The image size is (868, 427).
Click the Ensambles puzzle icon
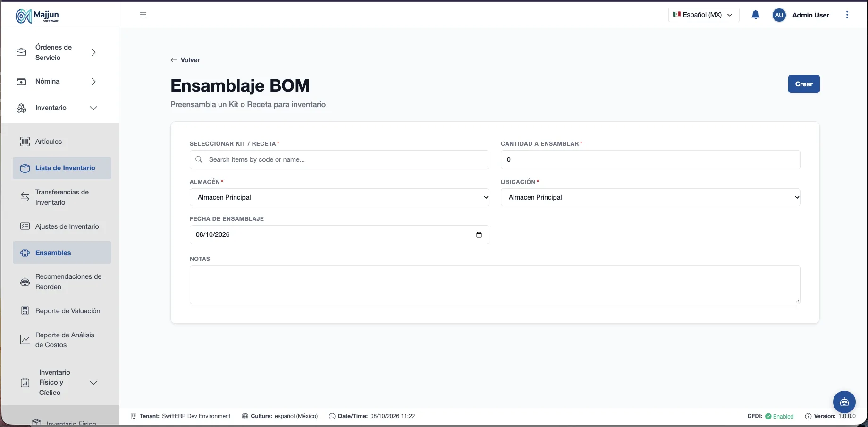25,253
